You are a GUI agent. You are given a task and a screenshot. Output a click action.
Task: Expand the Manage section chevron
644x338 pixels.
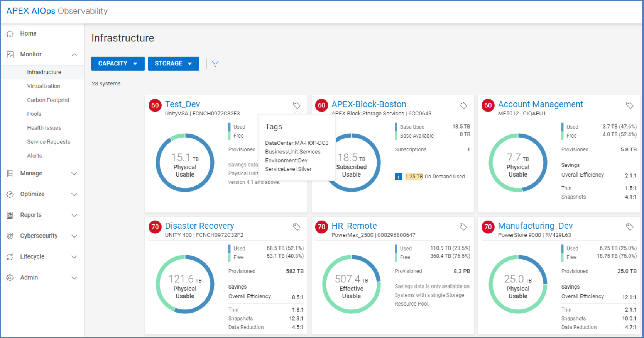tap(74, 174)
